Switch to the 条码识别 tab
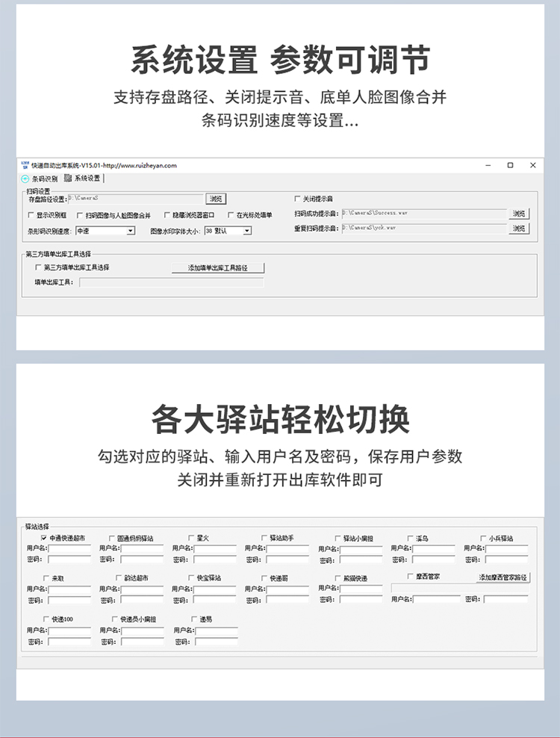 pos(40,179)
